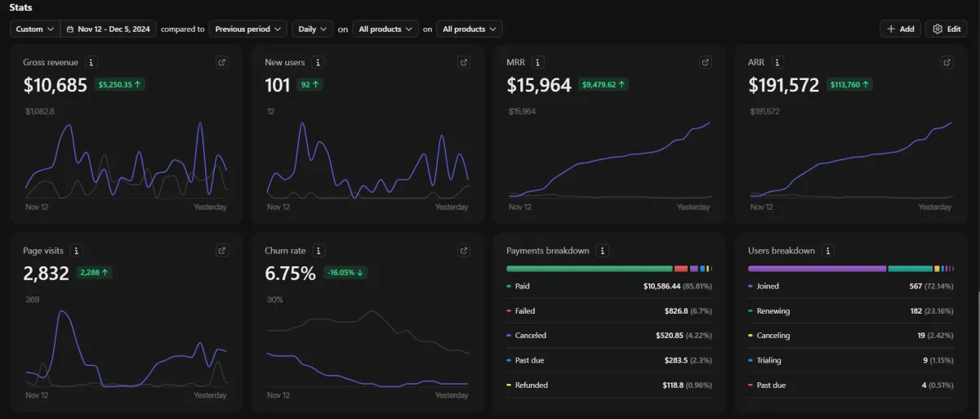Select the Canceling row in Users breakdown

851,336
